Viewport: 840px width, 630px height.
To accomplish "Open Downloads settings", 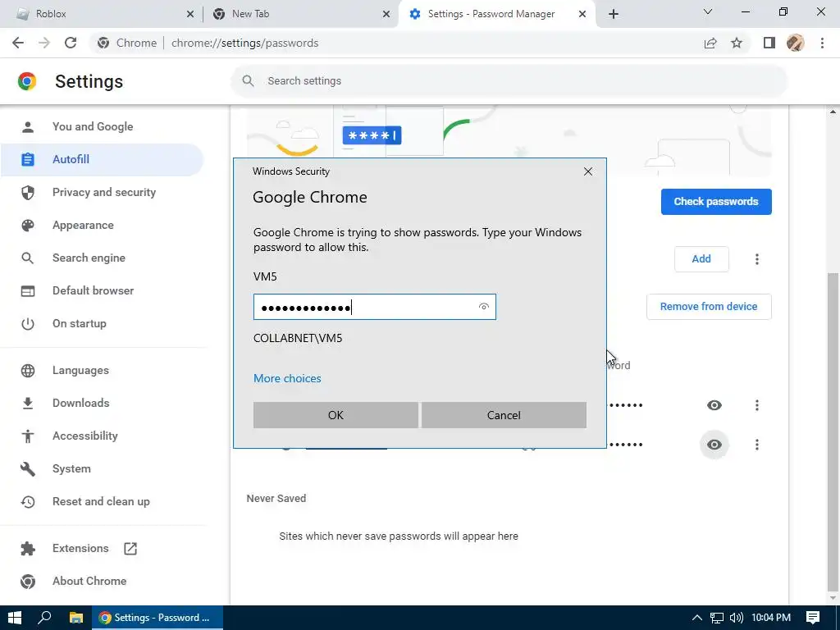I will [102, 403].
